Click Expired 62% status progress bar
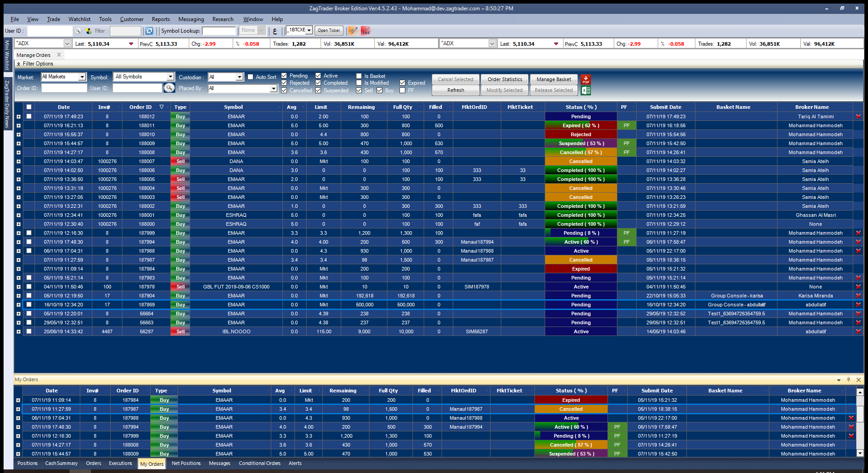The height and width of the screenshot is (473, 868). [581, 125]
